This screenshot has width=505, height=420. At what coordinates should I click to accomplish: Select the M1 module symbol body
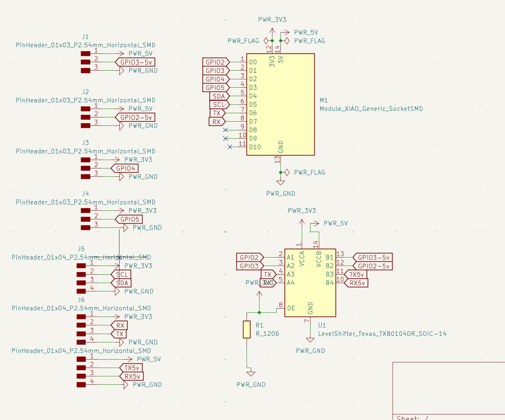pos(280,104)
